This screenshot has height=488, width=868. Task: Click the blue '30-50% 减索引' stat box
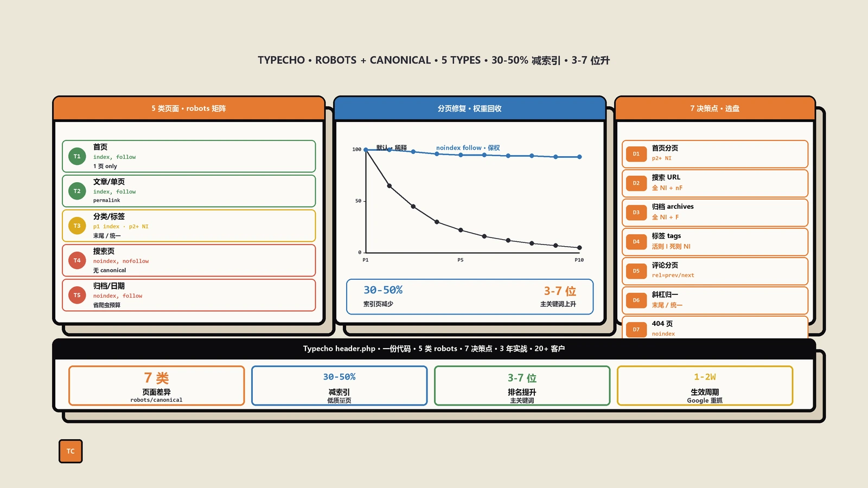[340, 386]
